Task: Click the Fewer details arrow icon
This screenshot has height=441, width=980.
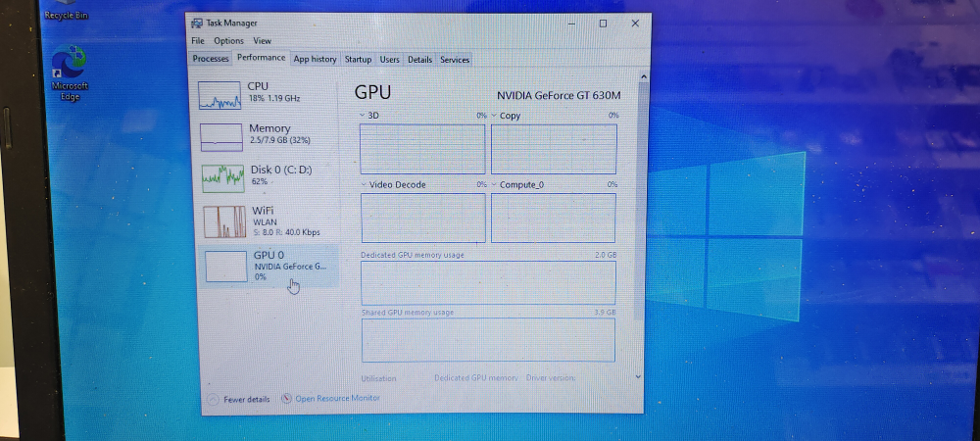Action: [x=213, y=399]
